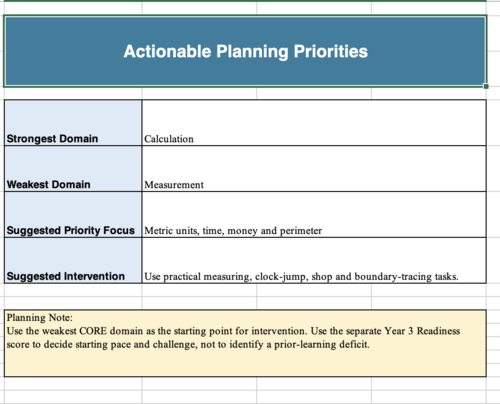Screen dimensions: 500x404
Task: Select the word Calculation in Strongest Domain row
Action: click(169, 139)
